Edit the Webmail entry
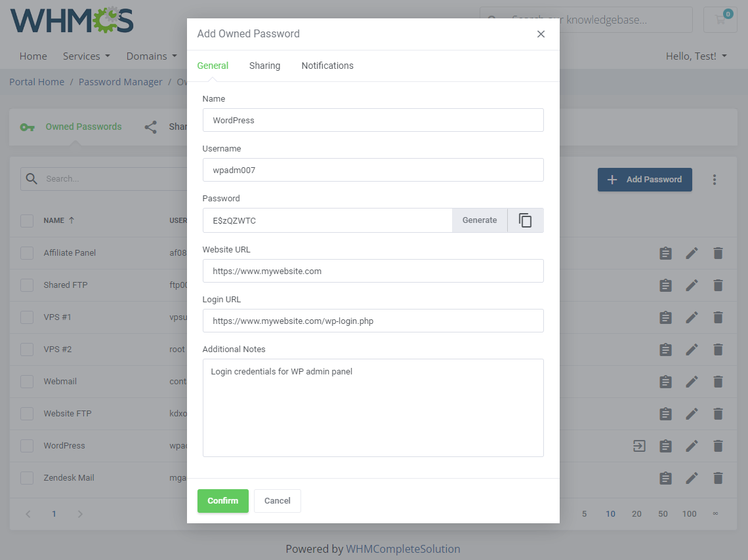 692,381
